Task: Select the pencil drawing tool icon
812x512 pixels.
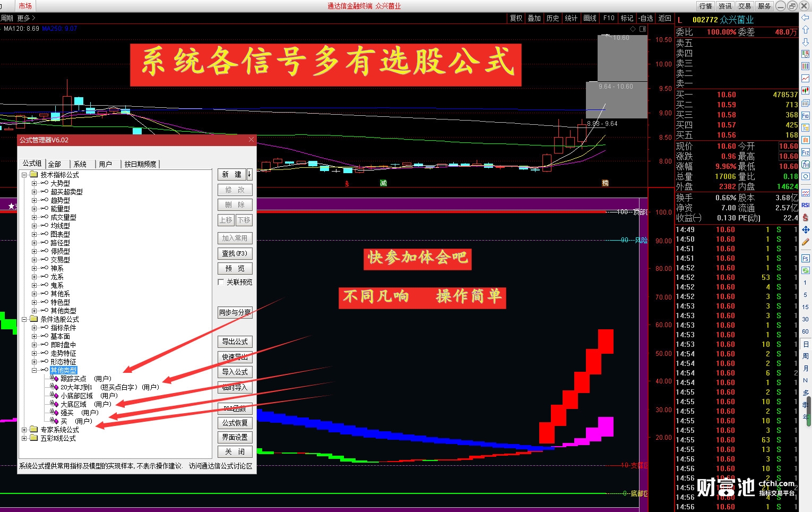Action: pos(805,241)
